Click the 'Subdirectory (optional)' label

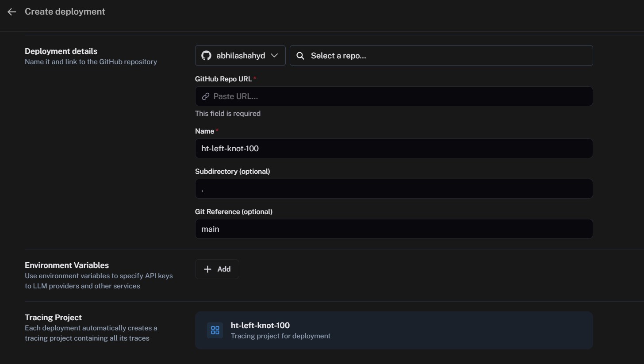click(x=232, y=172)
